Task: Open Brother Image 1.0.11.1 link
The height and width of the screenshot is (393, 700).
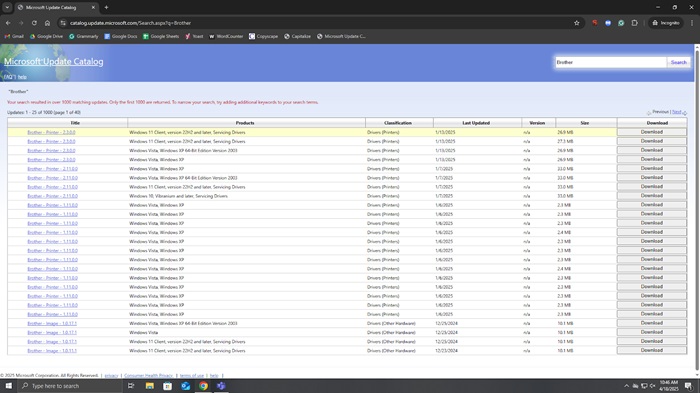Action: click(x=52, y=351)
